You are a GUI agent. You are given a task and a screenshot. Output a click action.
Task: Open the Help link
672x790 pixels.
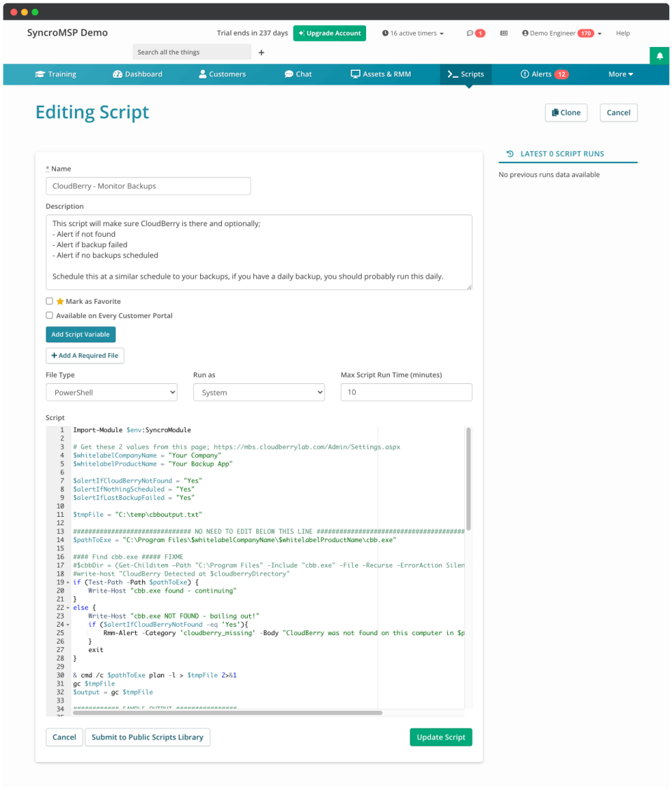pos(622,33)
